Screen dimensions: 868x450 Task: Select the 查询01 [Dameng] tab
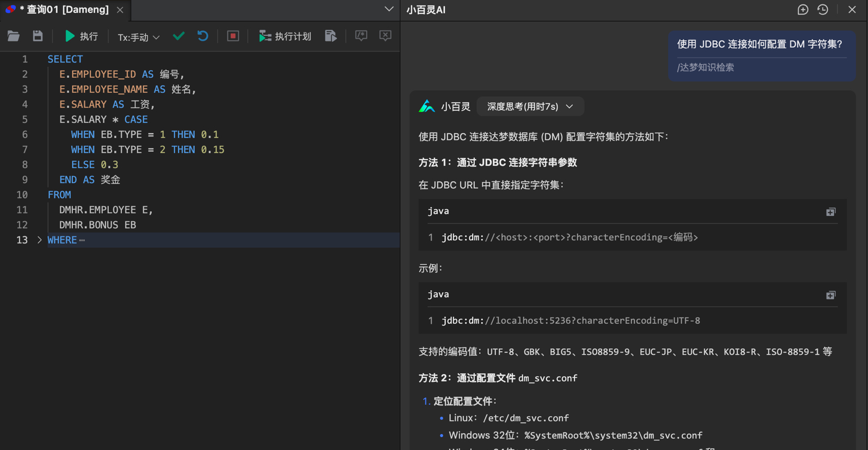coord(64,10)
